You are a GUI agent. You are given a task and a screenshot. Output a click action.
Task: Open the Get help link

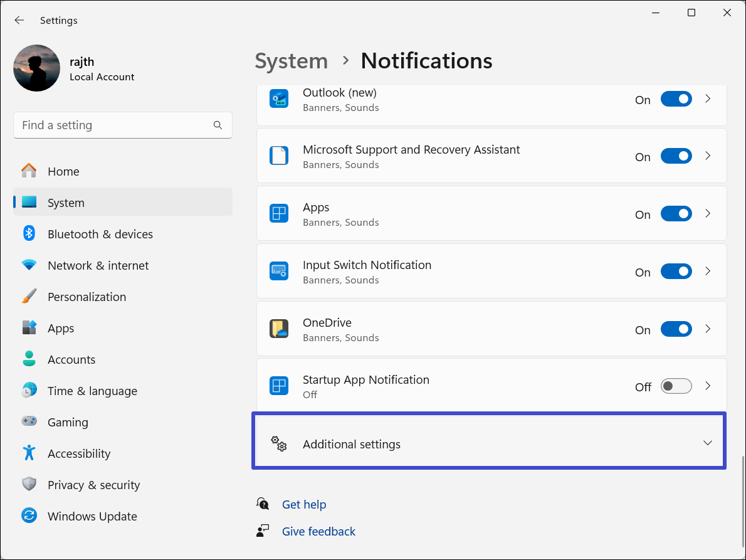pos(304,504)
